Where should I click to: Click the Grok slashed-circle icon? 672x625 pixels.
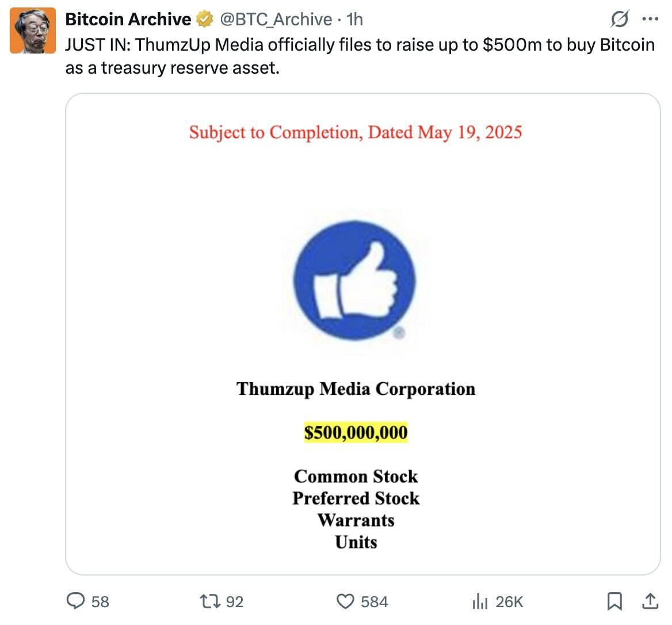620,19
